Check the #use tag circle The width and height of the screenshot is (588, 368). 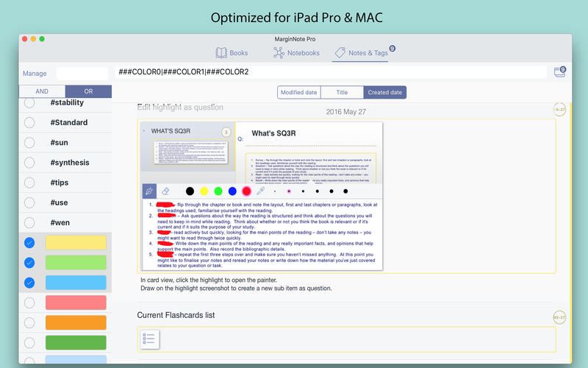pyautogui.click(x=29, y=203)
